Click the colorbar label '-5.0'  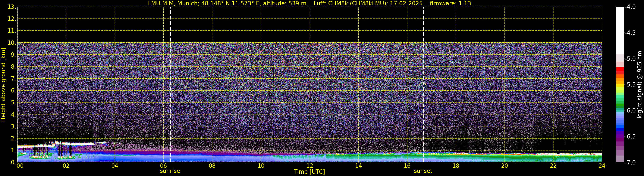[x=630, y=59]
